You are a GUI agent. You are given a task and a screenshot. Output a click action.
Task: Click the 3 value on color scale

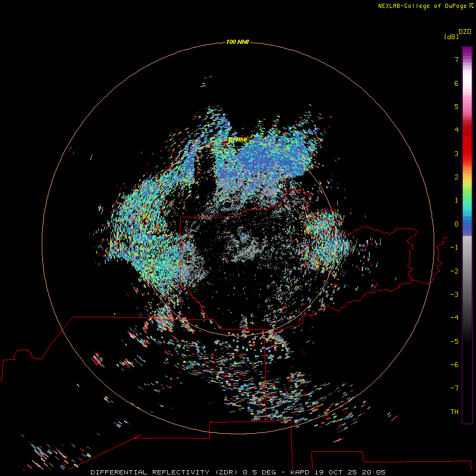(x=456, y=153)
